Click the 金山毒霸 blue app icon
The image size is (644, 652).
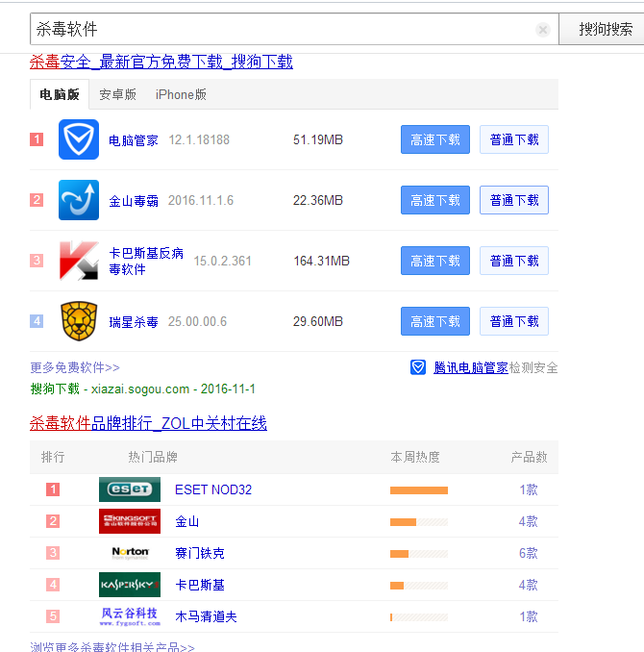click(x=79, y=200)
